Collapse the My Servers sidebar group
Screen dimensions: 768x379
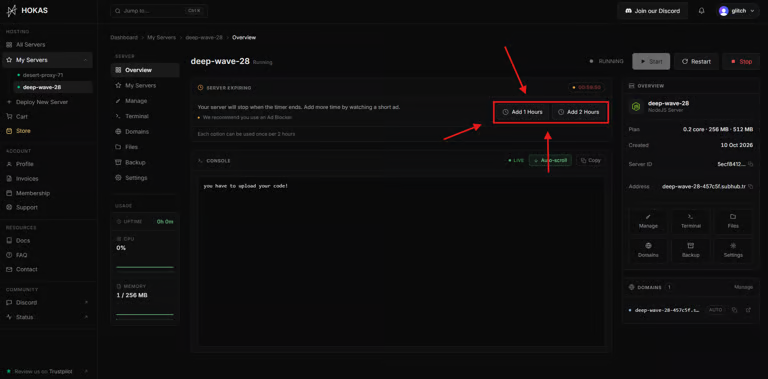click(x=85, y=60)
